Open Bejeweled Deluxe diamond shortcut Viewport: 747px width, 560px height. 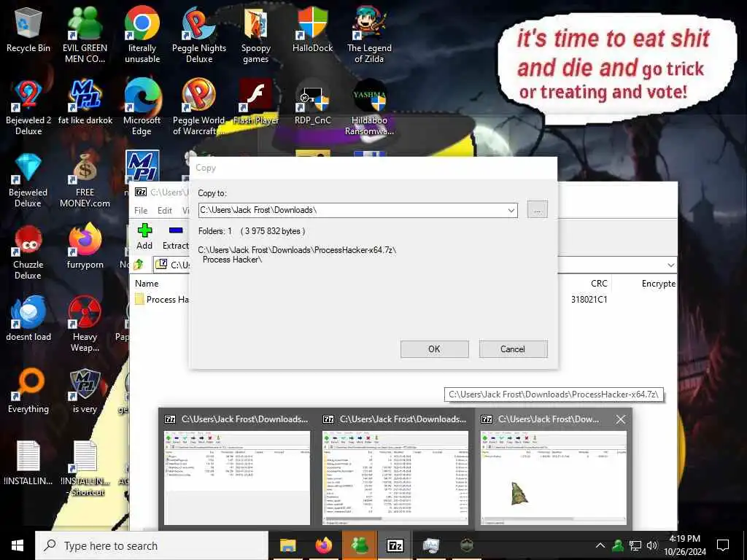click(28, 180)
